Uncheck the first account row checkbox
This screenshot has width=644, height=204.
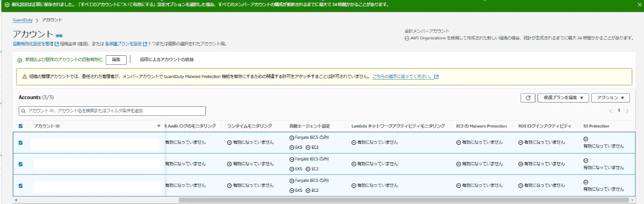21,142
